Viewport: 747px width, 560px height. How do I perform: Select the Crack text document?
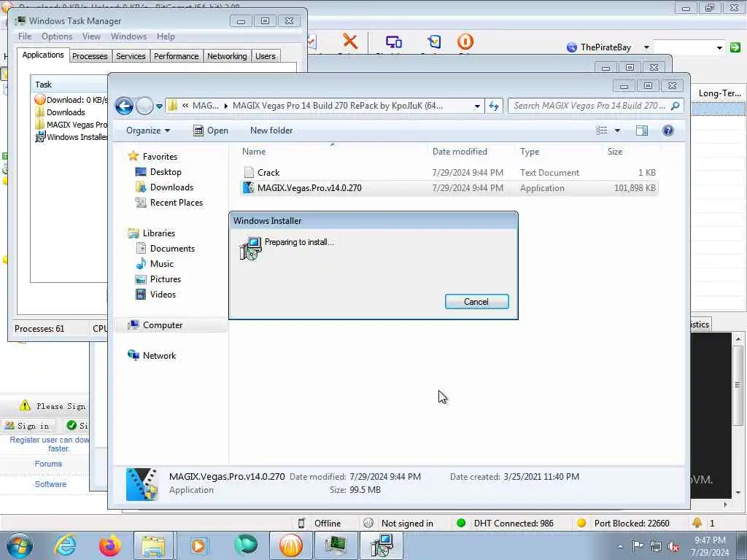449,172
